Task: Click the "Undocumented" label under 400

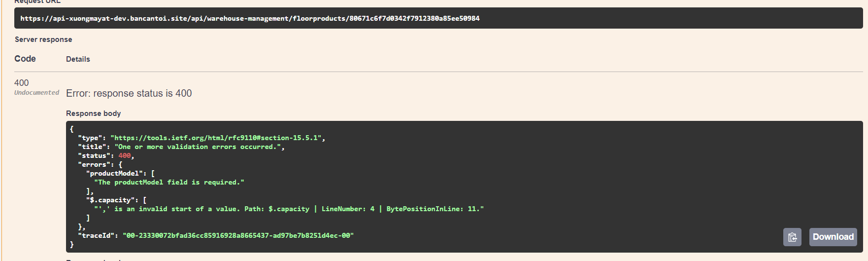Action: [x=36, y=93]
